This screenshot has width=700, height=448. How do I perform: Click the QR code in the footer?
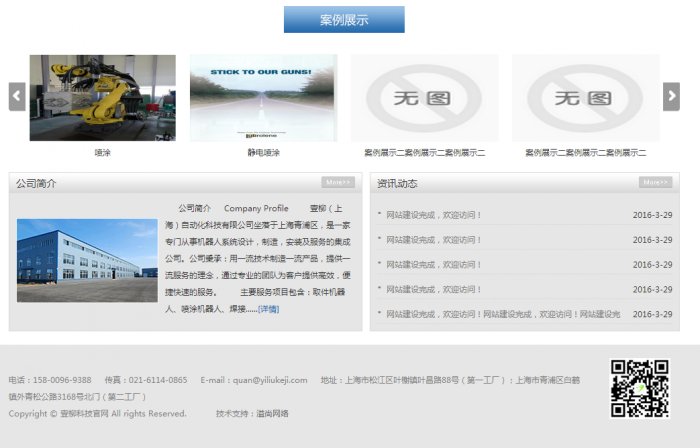pos(639,388)
